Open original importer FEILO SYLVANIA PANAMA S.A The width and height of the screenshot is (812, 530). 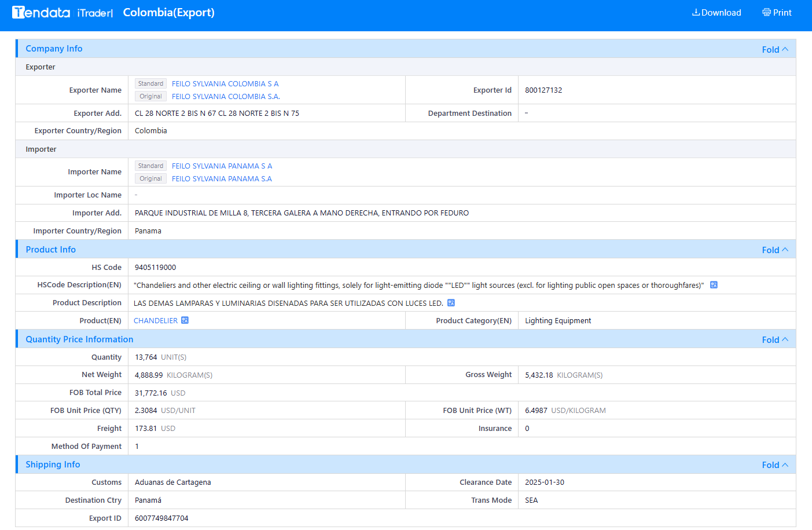click(222, 179)
